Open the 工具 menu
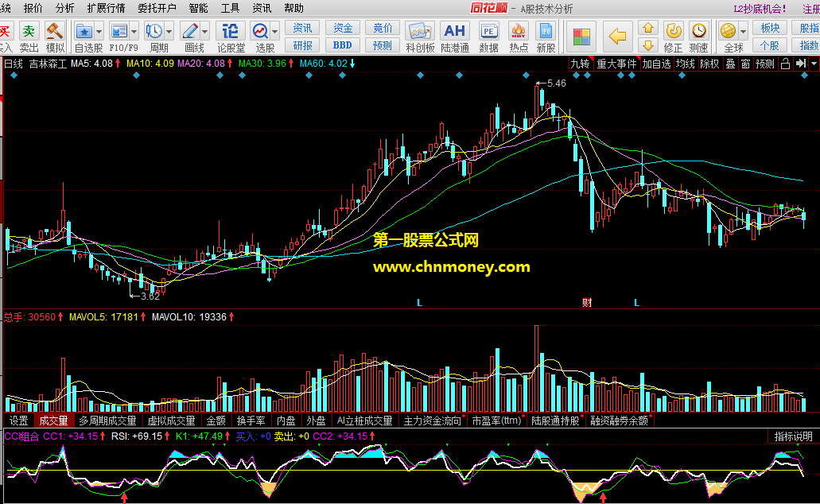The image size is (820, 504). point(230,9)
